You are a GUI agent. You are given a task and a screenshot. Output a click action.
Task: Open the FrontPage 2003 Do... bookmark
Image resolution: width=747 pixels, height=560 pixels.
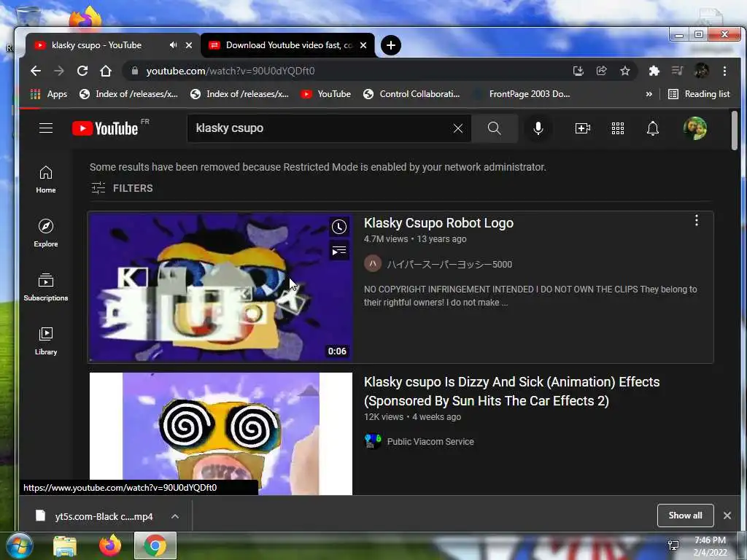(x=522, y=94)
